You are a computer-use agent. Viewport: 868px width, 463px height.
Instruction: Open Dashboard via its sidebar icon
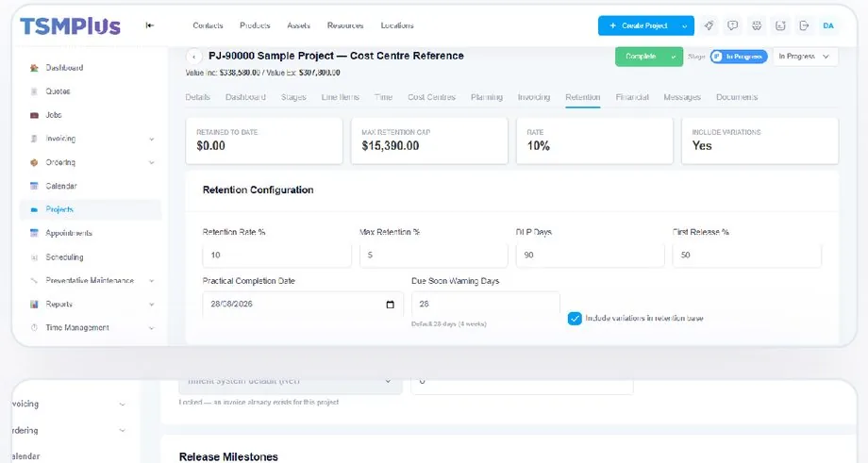point(34,68)
